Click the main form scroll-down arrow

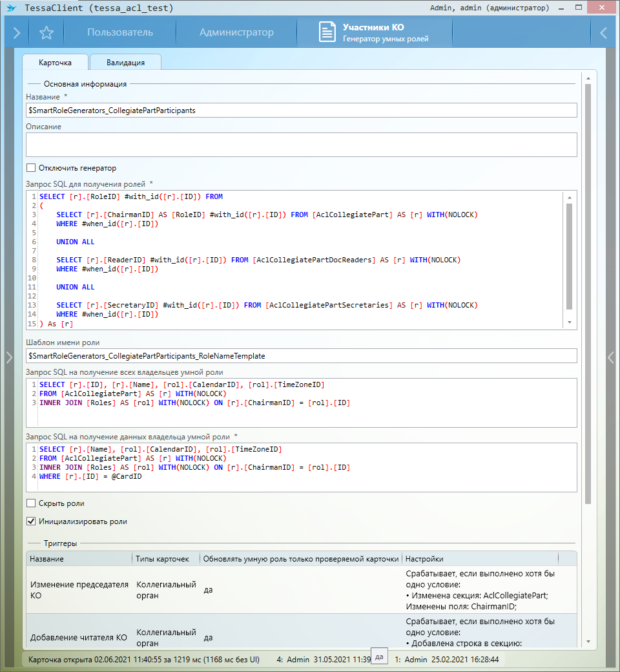click(x=588, y=642)
